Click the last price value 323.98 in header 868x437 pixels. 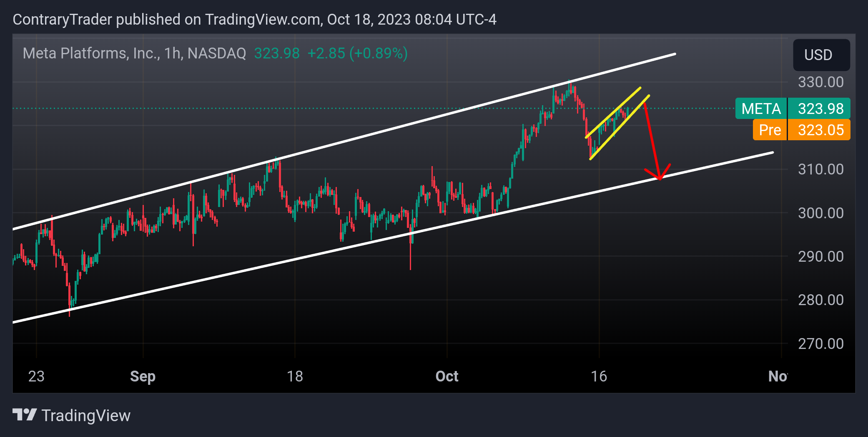pyautogui.click(x=277, y=53)
